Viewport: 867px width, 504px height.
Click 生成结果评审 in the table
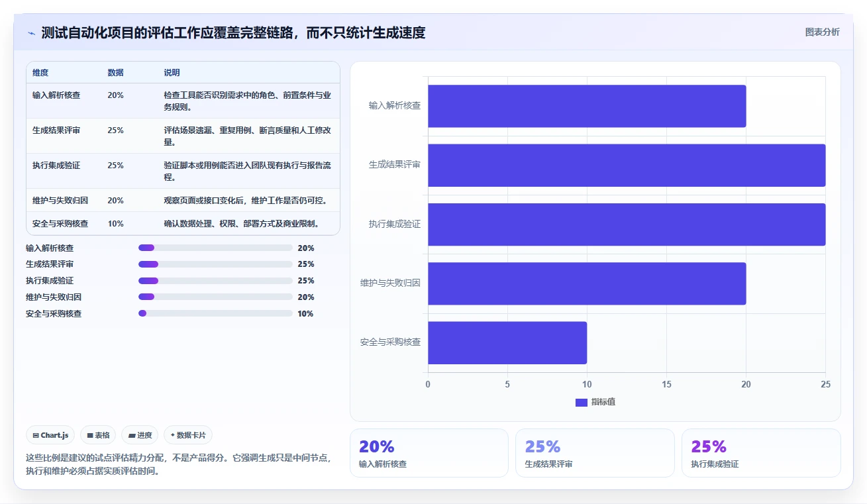pos(56,130)
